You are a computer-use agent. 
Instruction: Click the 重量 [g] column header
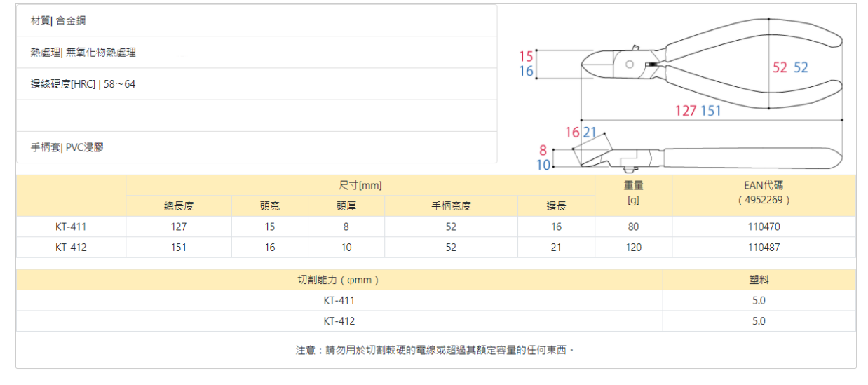(633, 195)
